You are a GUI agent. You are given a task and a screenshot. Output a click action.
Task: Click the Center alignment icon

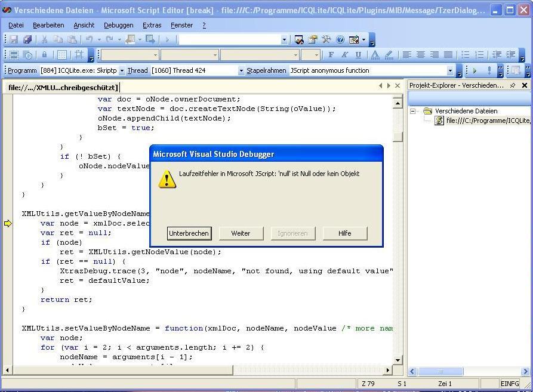[420, 55]
